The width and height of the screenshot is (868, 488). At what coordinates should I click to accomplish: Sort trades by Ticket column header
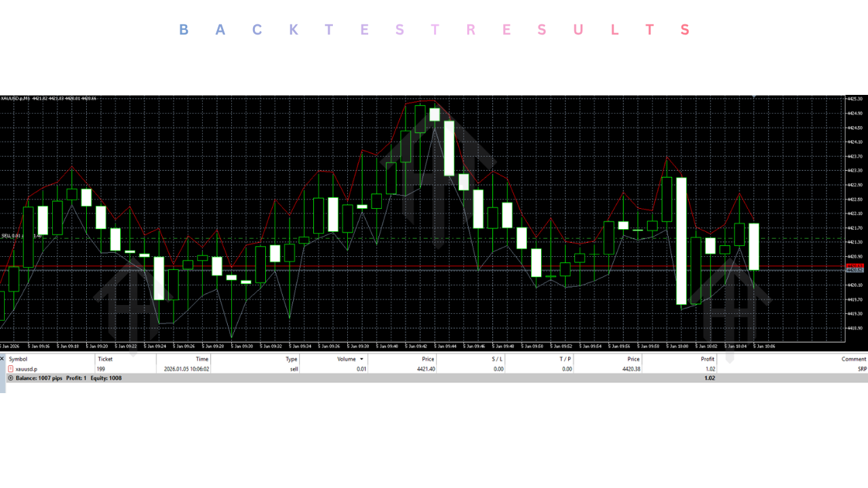pyautogui.click(x=105, y=359)
